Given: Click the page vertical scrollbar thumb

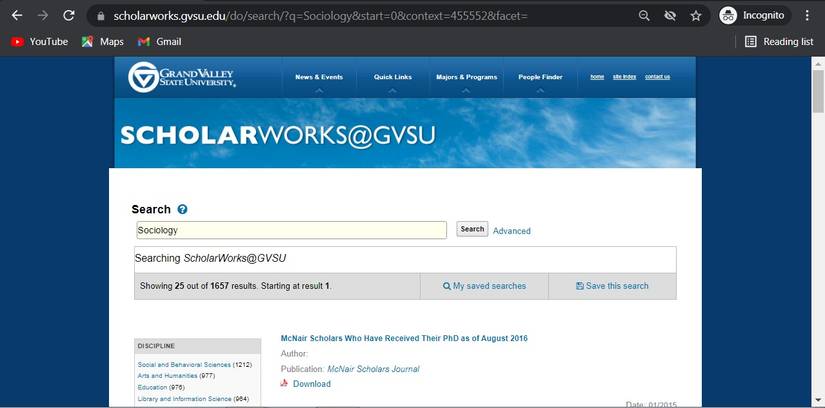Looking at the screenshot, I should [818, 91].
